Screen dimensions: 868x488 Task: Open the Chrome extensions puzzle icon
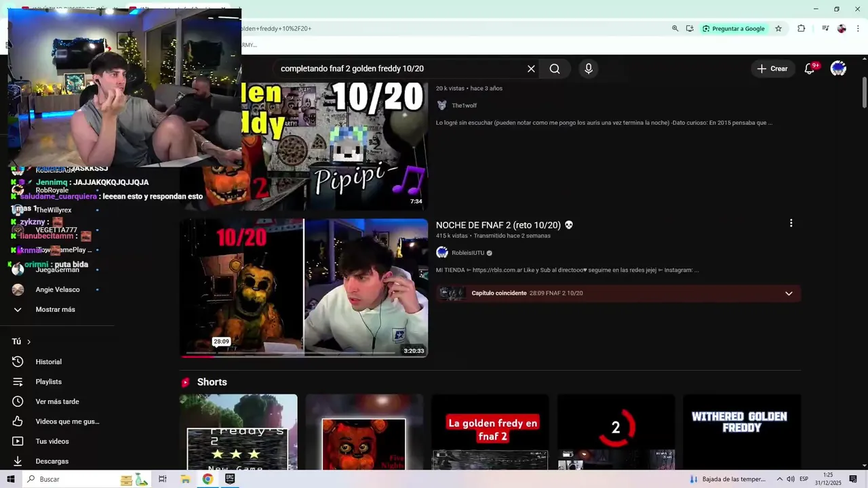coord(802,28)
